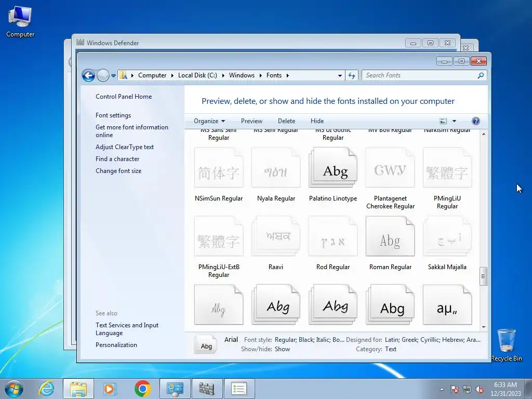Open Find a character link
The image size is (532, 399).
click(117, 159)
